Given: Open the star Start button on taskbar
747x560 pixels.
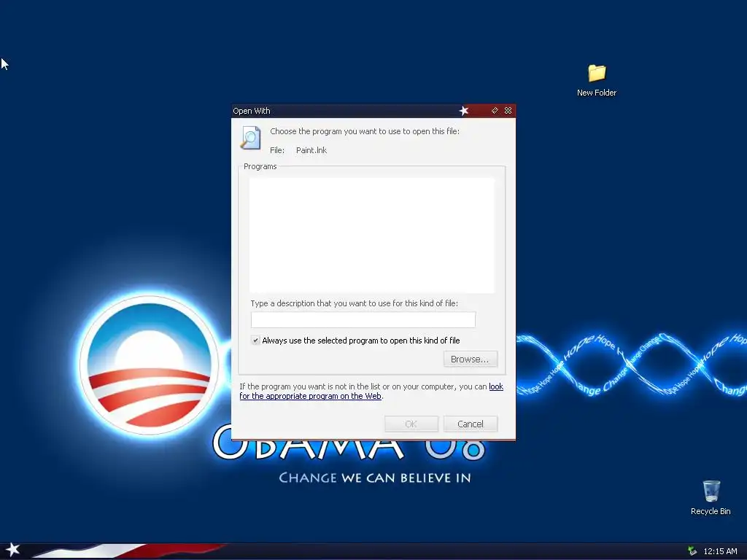Looking at the screenshot, I should click(x=13, y=550).
